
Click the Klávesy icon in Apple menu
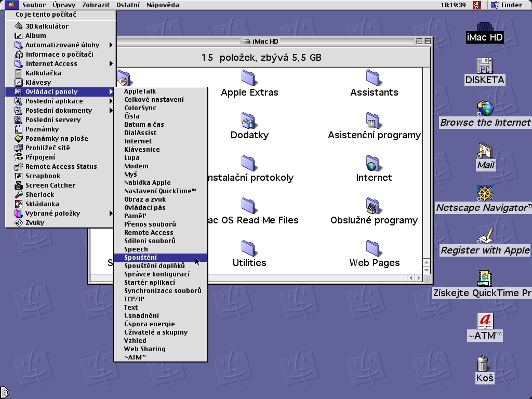[19, 83]
